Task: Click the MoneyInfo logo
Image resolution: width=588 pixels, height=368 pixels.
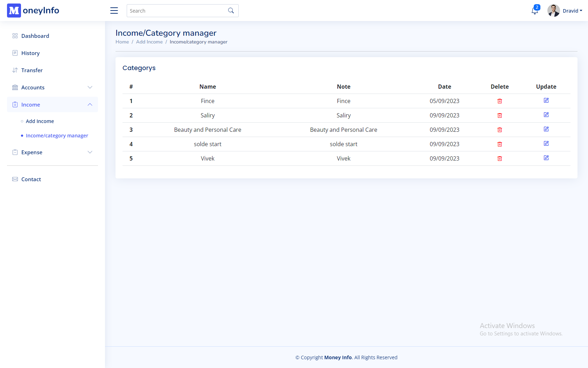Action: click(x=33, y=11)
